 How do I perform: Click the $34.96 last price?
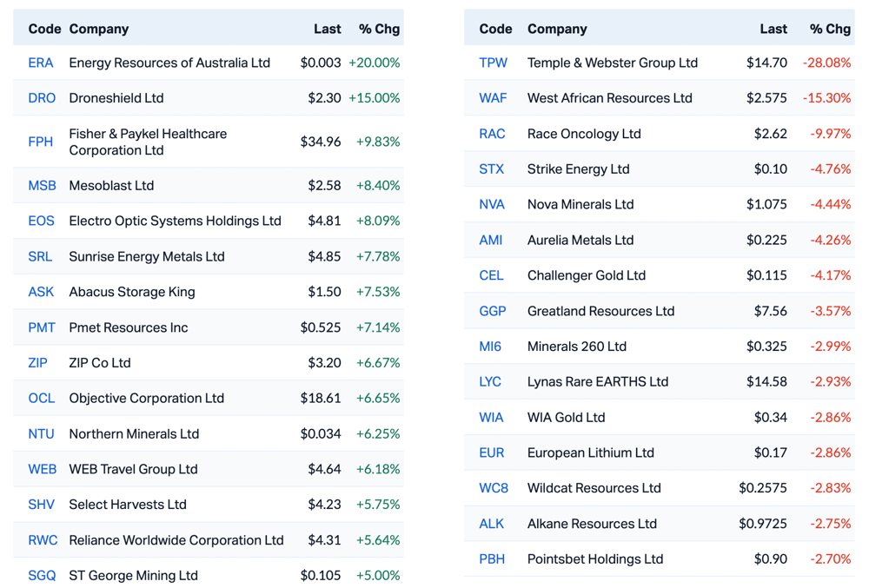(x=321, y=142)
